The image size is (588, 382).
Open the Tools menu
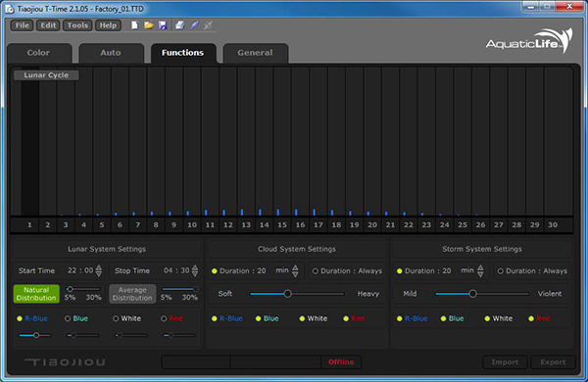coord(77,25)
